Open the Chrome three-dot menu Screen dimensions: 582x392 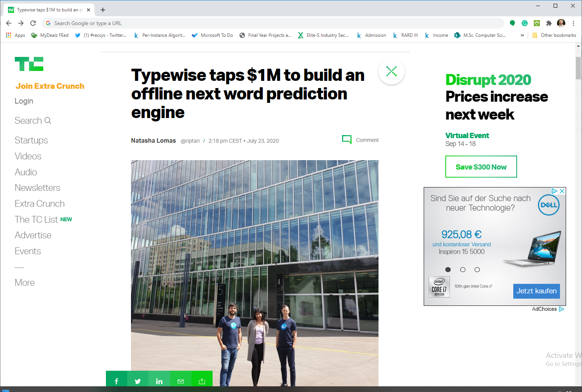pos(573,23)
